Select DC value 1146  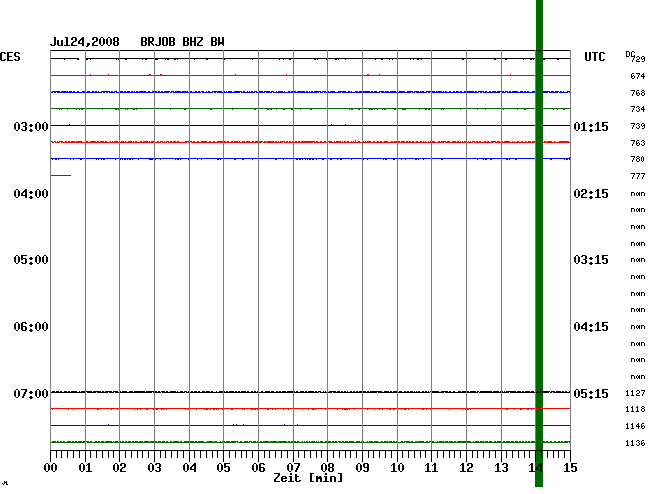click(635, 426)
